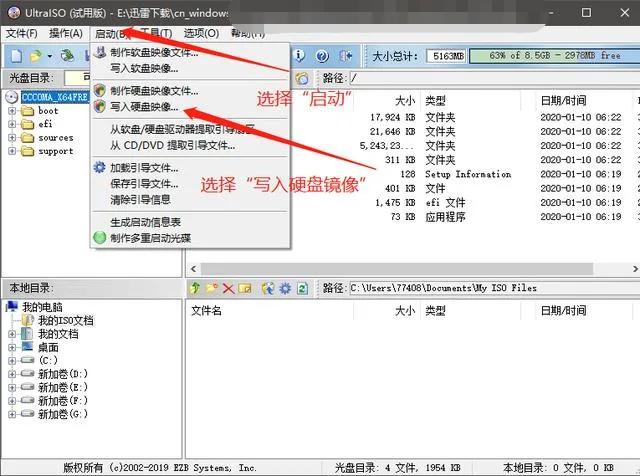Click the disc path field showing /
Image resolution: width=640 pixels, height=476 pixels.
pos(494,78)
